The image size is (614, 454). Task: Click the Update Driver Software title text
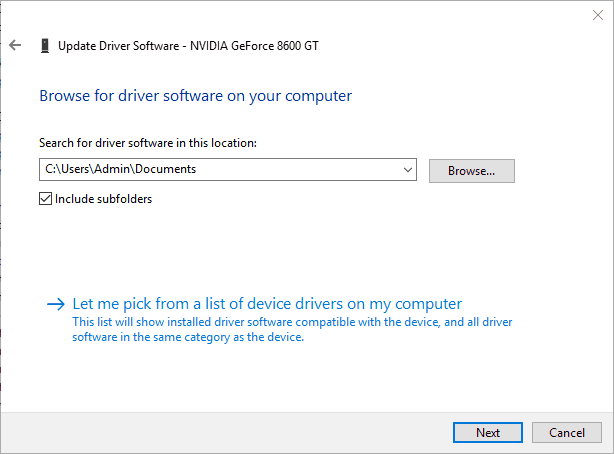[188, 46]
